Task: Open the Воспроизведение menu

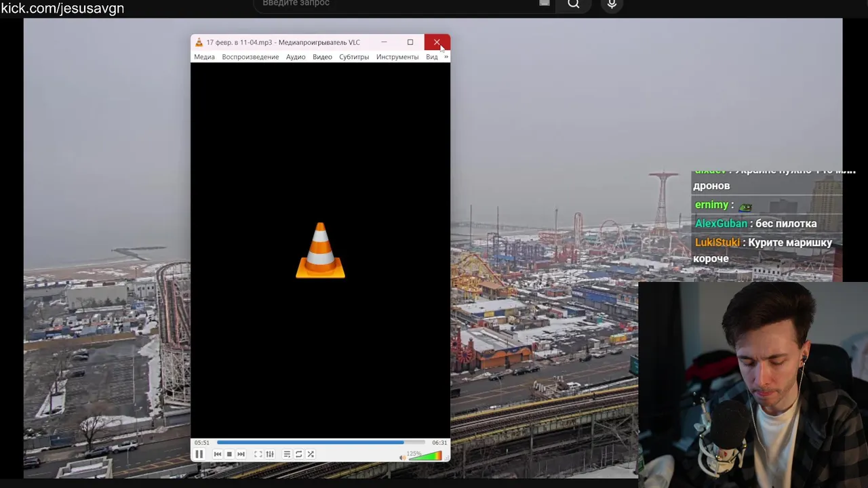Action: click(x=250, y=57)
